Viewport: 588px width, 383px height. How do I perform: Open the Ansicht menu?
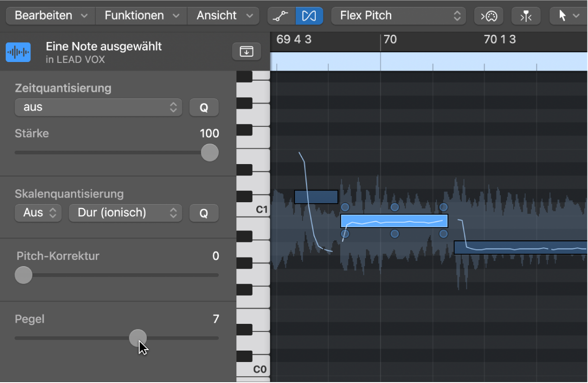coord(224,16)
